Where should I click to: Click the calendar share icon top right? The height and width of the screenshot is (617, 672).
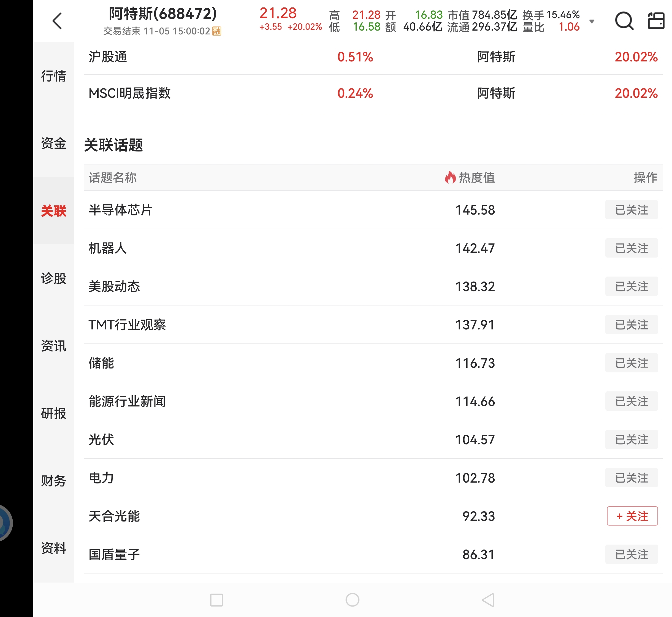[656, 21]
